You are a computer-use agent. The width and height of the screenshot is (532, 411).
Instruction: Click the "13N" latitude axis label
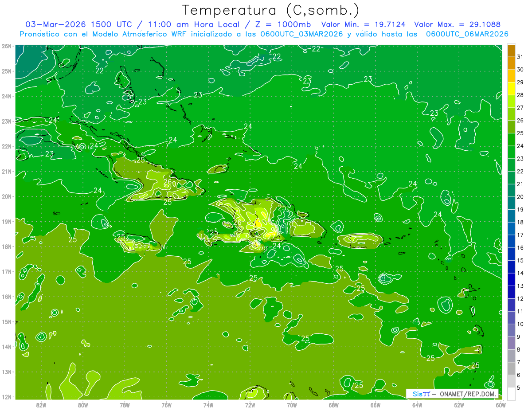click(6, 372)
